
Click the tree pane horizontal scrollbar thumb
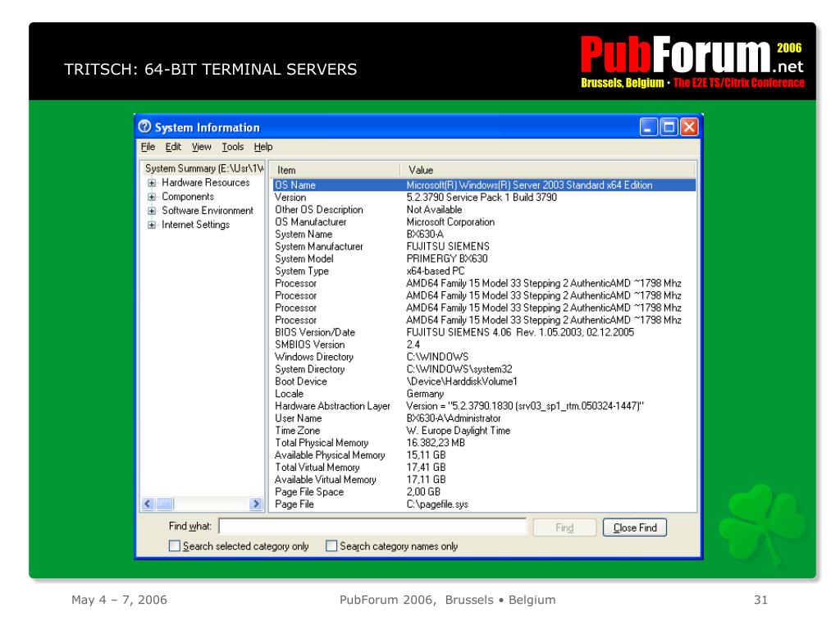click(x=165, y=504)
